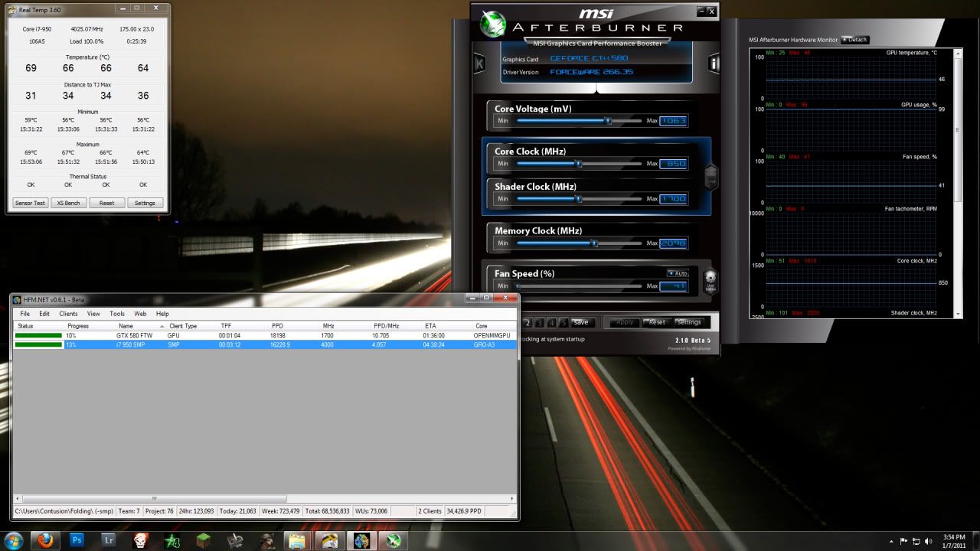The width and height of the screenshot is (980, 551).
Task: Open the Afterburner info 'i' side button
Action: point(714,64)
